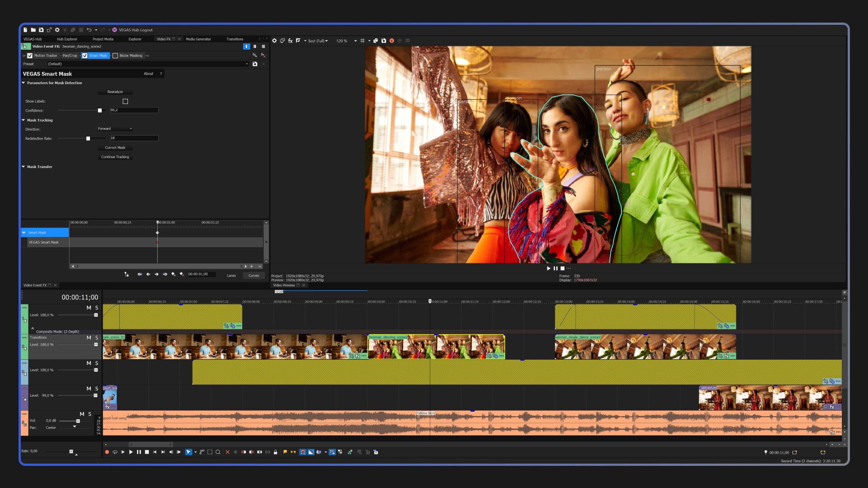
Task: Open the Preset dropdown showing (Default)
Action: point(246,64)
